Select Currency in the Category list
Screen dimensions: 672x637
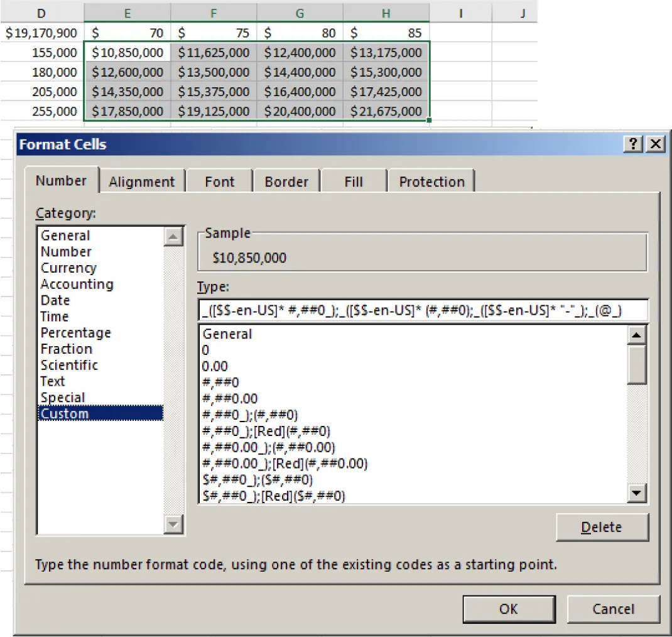(68, 268)
